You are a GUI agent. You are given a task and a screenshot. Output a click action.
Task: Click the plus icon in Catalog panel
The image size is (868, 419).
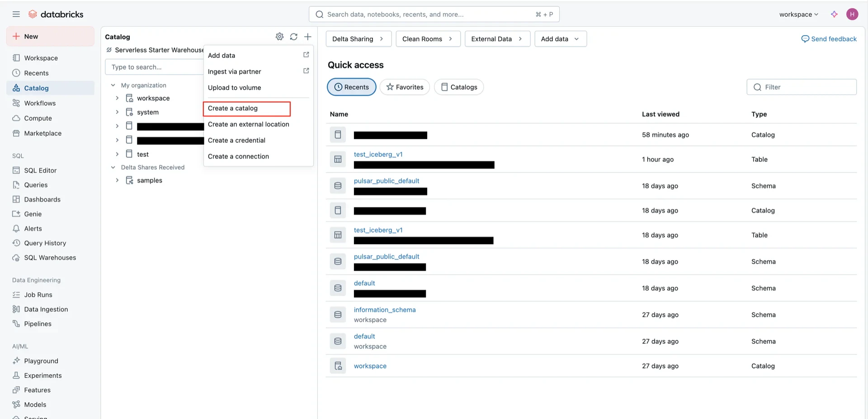tap(308, 37)
